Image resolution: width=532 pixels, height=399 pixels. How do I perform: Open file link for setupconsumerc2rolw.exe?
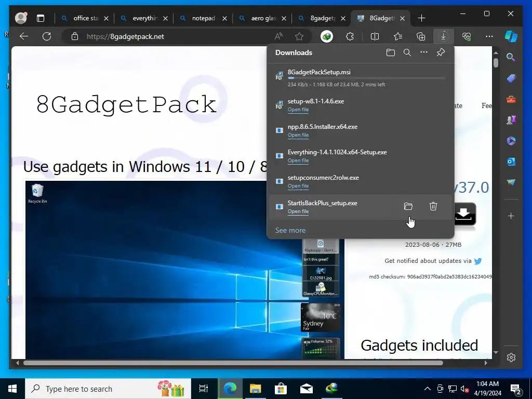tap(298, 186)
